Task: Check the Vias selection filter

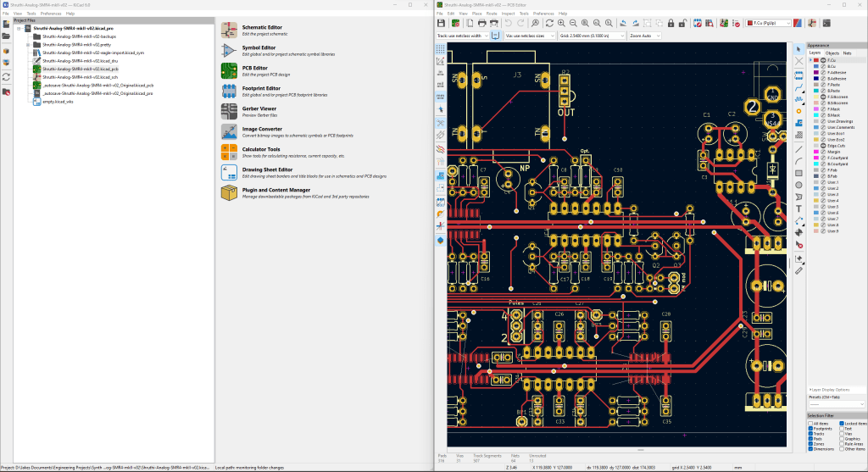Action: 841,433
